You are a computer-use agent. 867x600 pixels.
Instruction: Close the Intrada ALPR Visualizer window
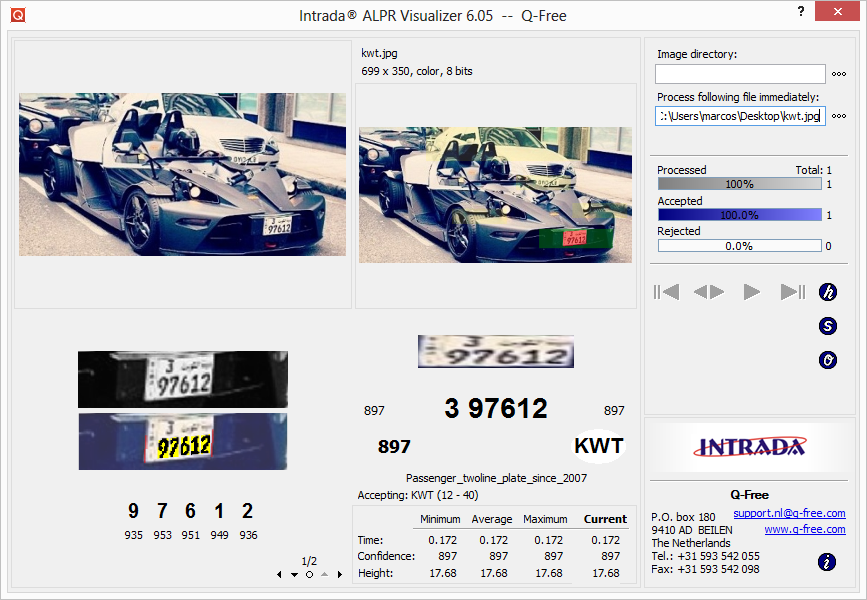(838, 11)
